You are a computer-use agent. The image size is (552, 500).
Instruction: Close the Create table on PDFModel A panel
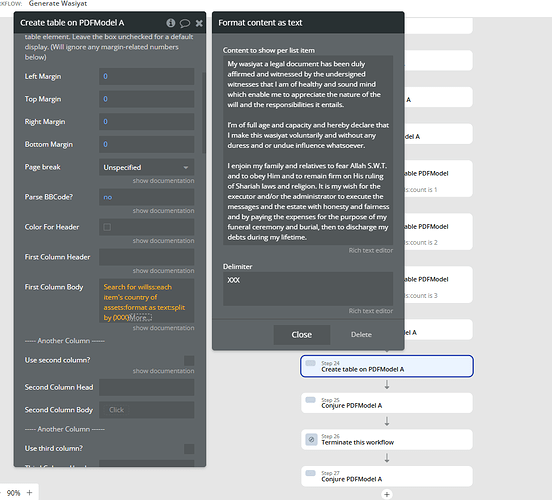199,23
